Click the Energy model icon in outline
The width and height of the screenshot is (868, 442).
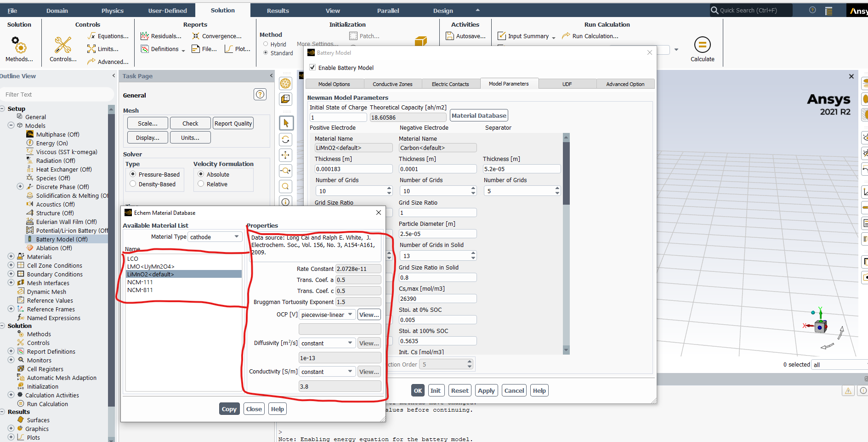tap(30, 143)
